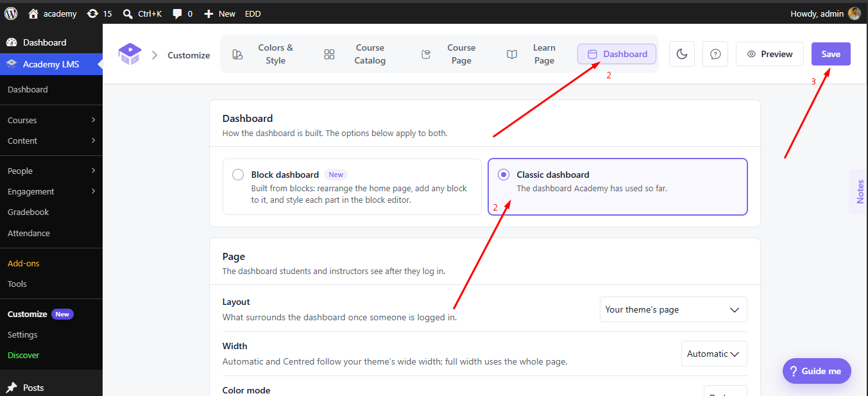Open Posts from the pin icon
Viewport: 868px width, 396px height.
[12, 388]
